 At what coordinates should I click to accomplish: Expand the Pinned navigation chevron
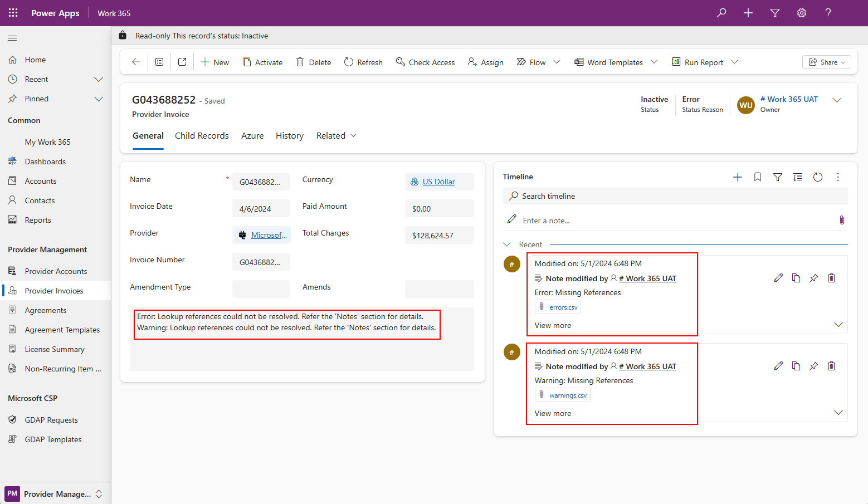[99, 99]
